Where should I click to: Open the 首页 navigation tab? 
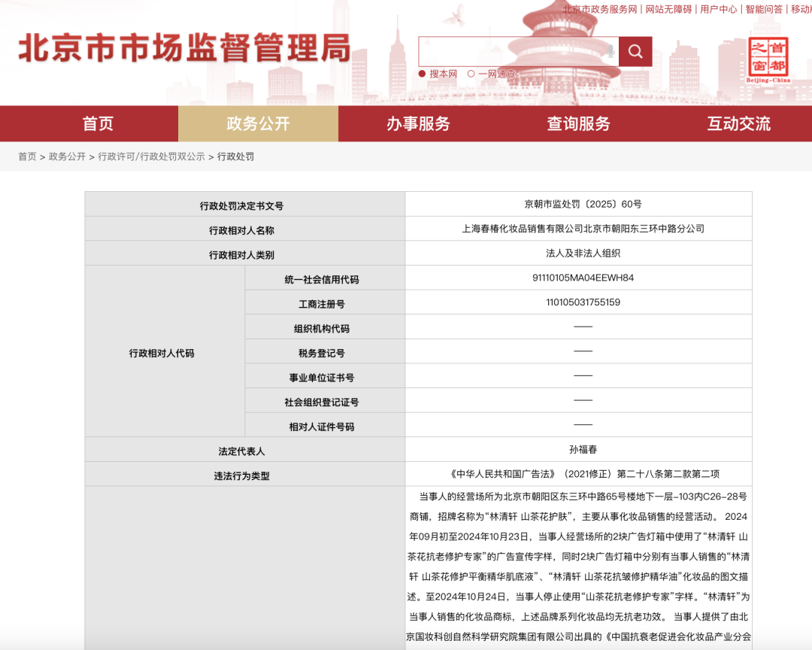click(x=98, y=124)
